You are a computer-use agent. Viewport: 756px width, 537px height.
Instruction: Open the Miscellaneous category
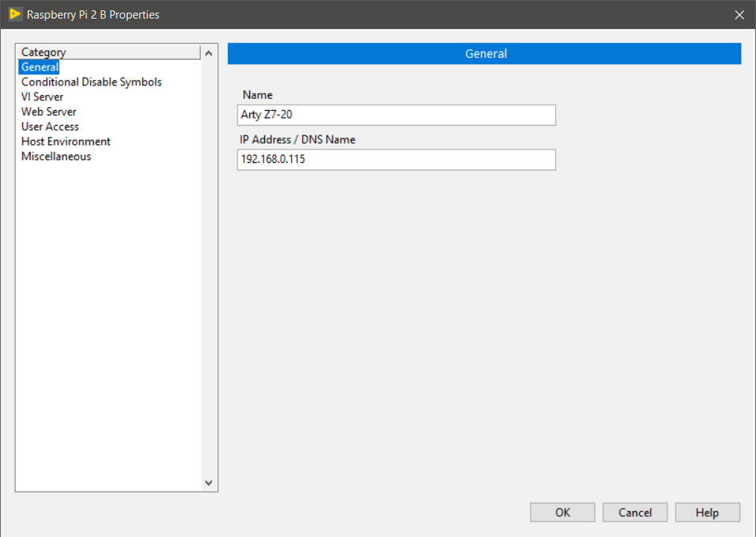tap(56, 157)
